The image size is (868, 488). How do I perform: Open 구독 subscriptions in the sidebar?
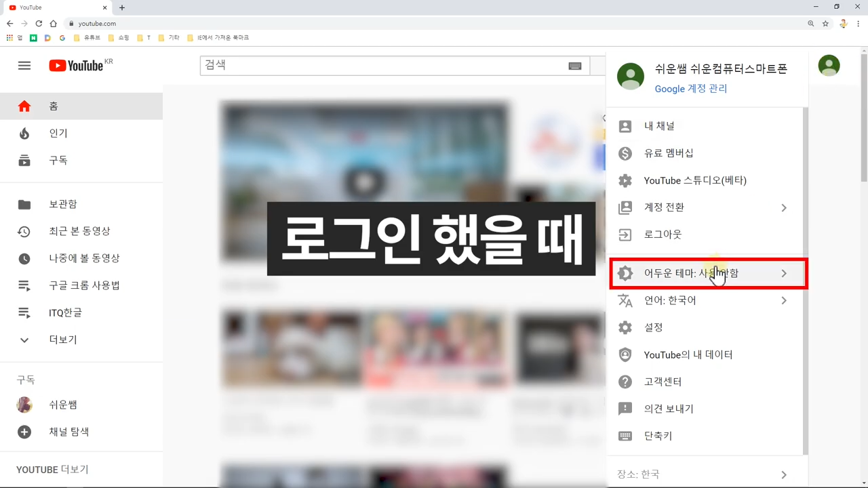click(81, 161)
